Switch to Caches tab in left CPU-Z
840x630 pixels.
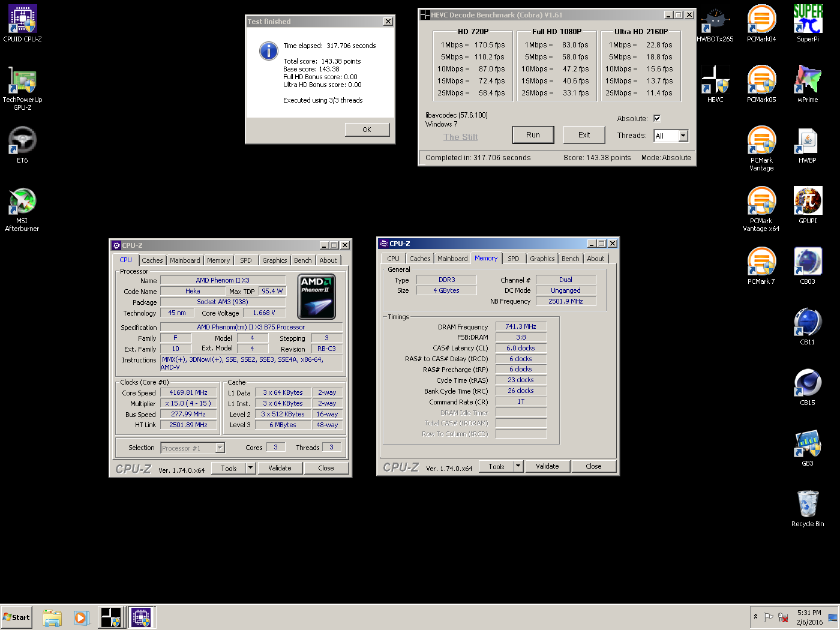(152, 260)
